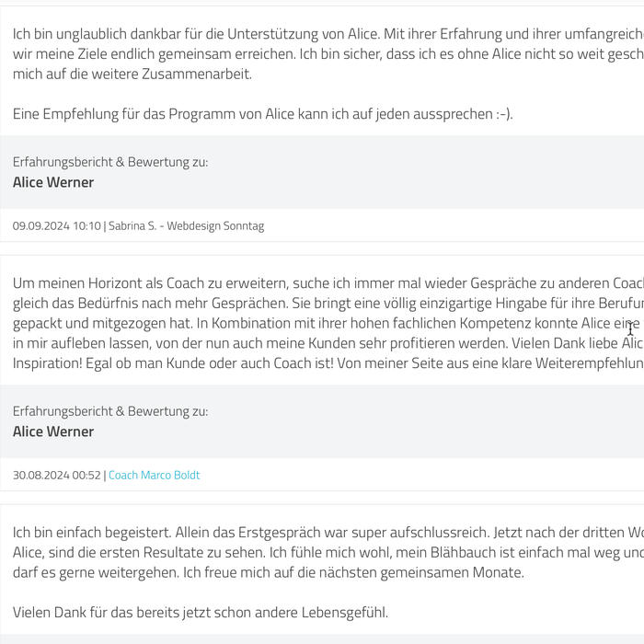The height and width of the screenshot is (644, 644).
Task: Click the date 09.09.2024 10:10
Action: click(x=57, y=226)
